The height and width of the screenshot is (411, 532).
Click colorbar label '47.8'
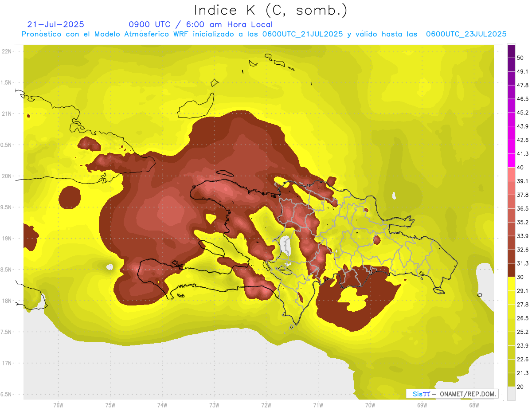click(x=523, y=86)
